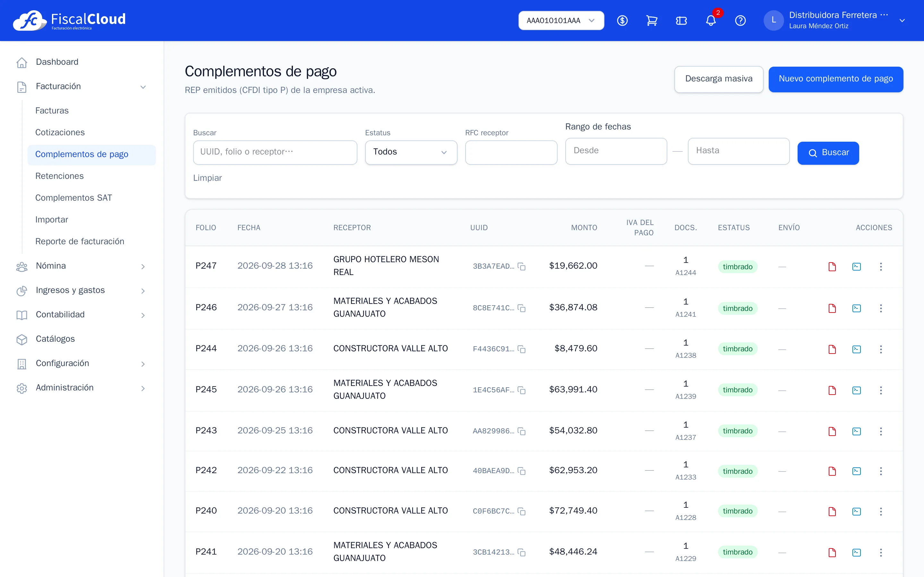Open the notifications bell
The width and height of the screenshot is (924, 577).
(x=711, y=21)
